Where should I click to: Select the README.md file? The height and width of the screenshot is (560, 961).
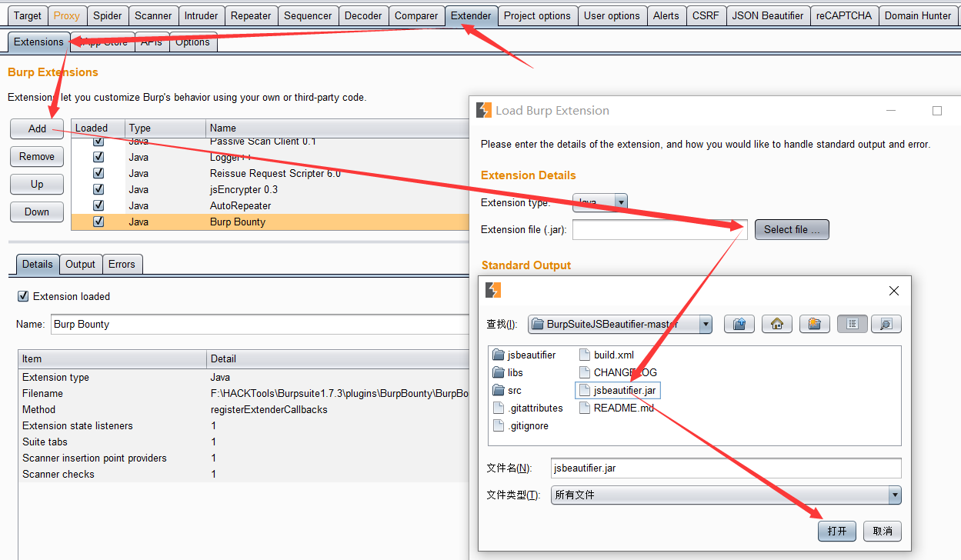point(616,408)
